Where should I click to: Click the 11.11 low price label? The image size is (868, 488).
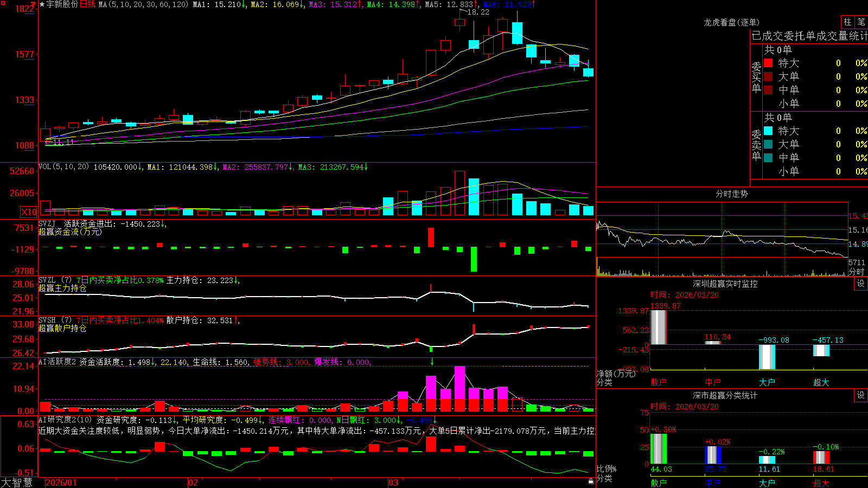tap(64, 142)
